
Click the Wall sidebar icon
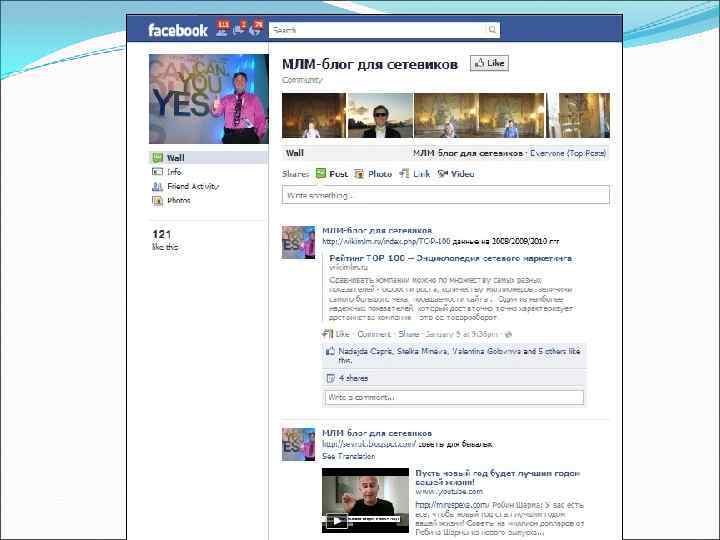(x=158, y=158)
